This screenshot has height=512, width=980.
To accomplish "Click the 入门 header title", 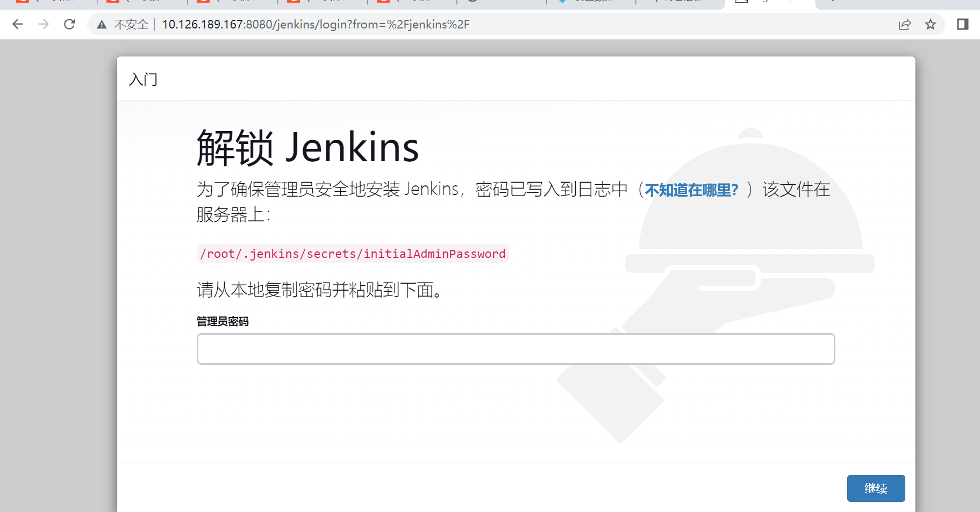I will click(144, 80).
